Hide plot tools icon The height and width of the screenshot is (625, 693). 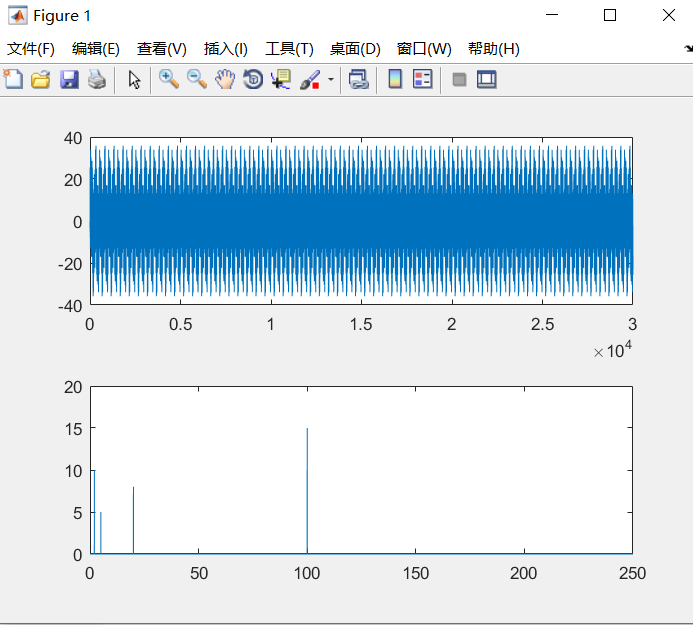coord(459,80)
